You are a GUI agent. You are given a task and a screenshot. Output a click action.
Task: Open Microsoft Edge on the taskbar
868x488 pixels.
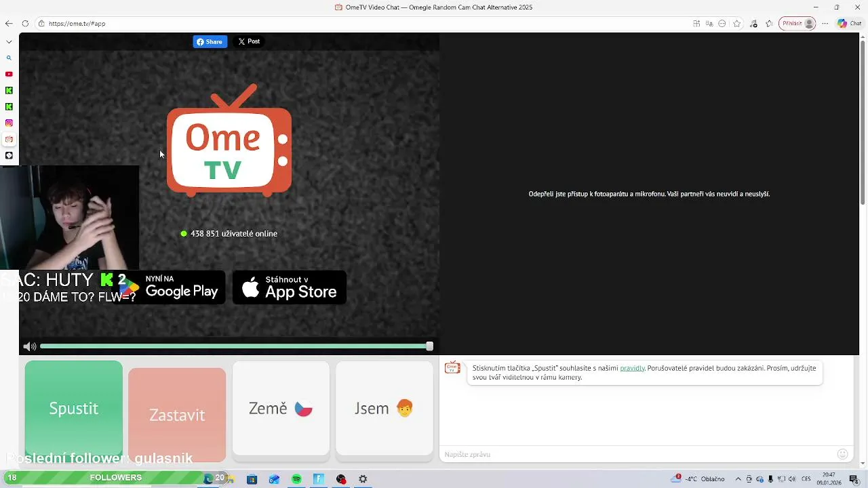coord(208,479)
